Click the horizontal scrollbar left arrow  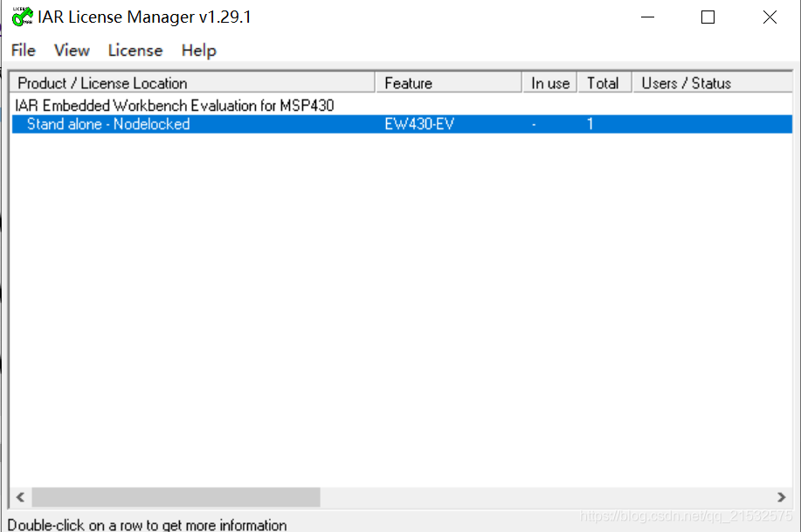coord(20,497)
